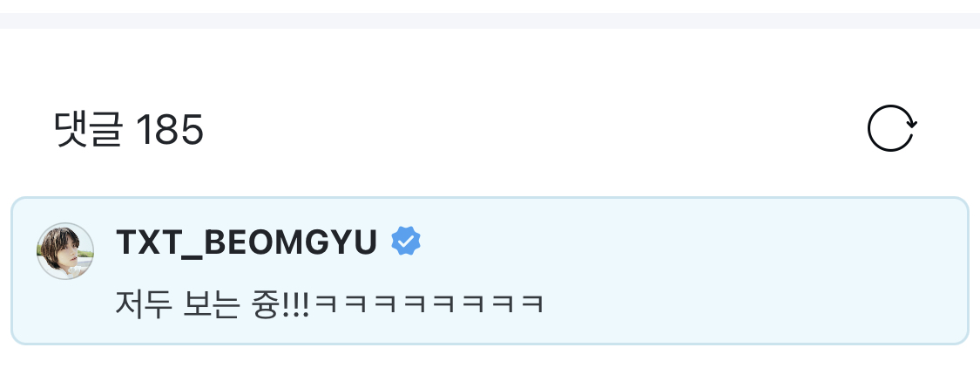Click the number 185 in the comments heading
980x368 pixels.
point(170,130)
